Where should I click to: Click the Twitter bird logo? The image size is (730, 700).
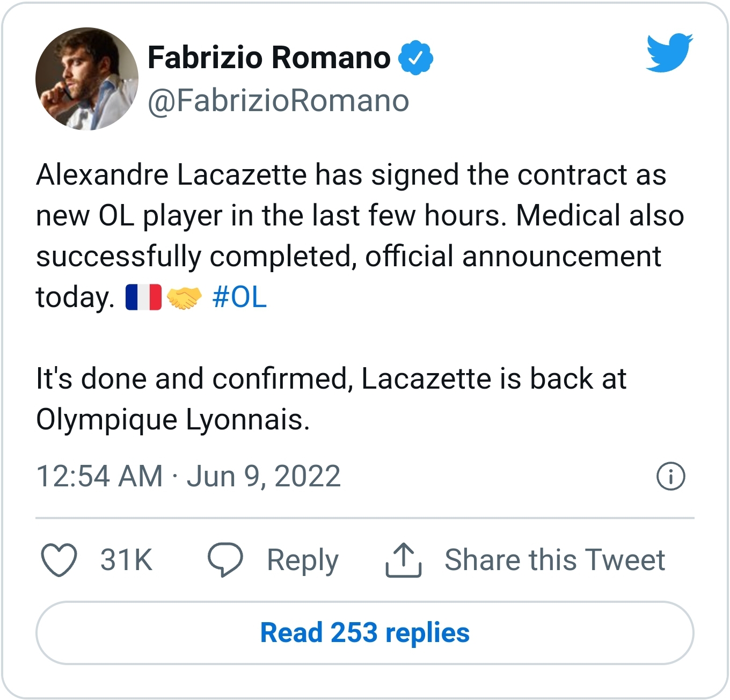pyautogui.click(x=669, y=53)
